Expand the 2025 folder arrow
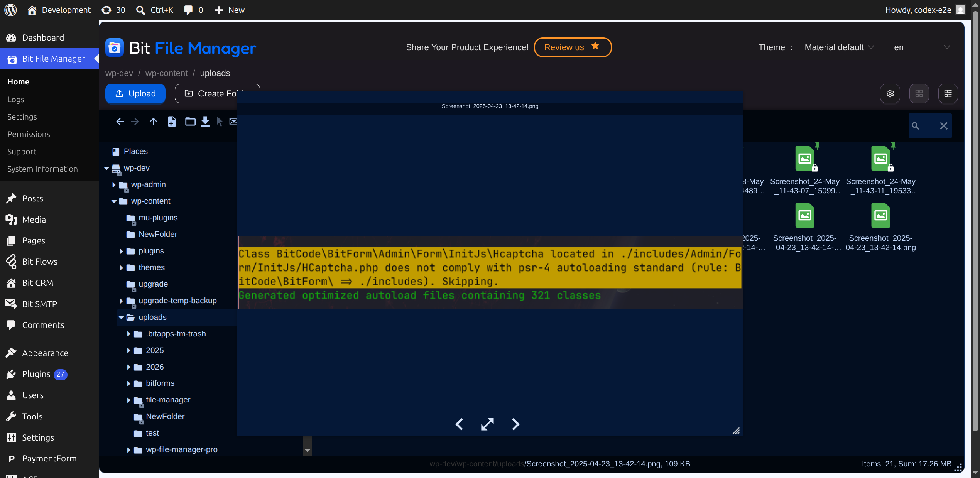The width and height of the screenshot is (980, 478). pos(128,351)
